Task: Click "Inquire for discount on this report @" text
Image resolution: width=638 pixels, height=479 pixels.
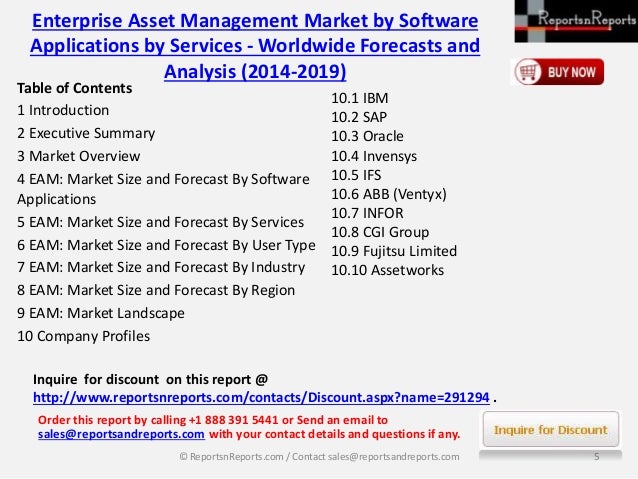Action: point(151,379)
